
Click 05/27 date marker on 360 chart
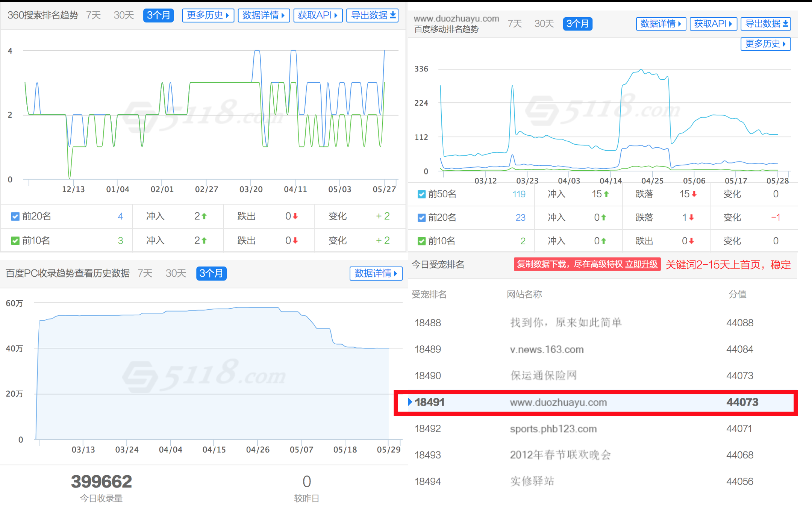[x=384, y=189]
